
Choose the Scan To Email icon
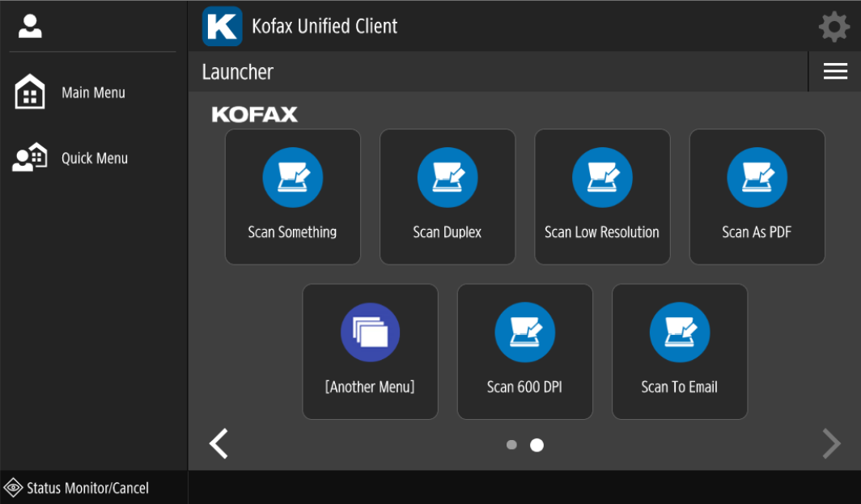[x=680, y=332]
